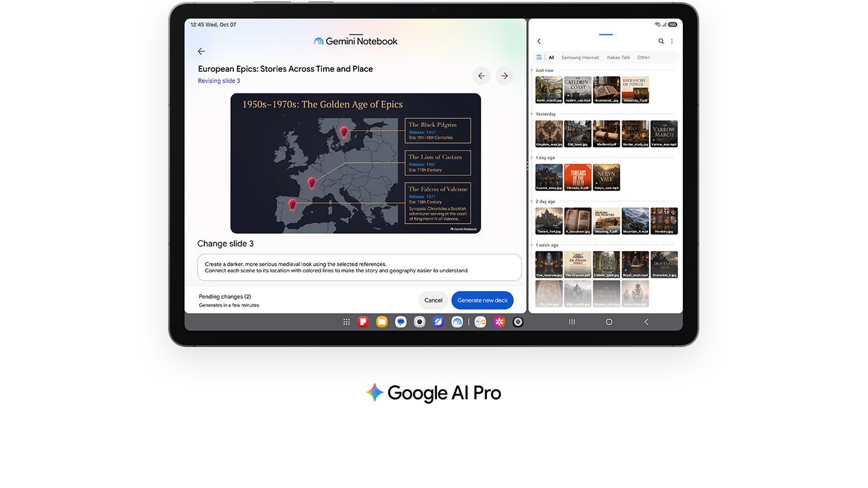The image size is (868, 488).
Task: Open the pink Gallery app in the taskbar
Action: coord(499,322)
